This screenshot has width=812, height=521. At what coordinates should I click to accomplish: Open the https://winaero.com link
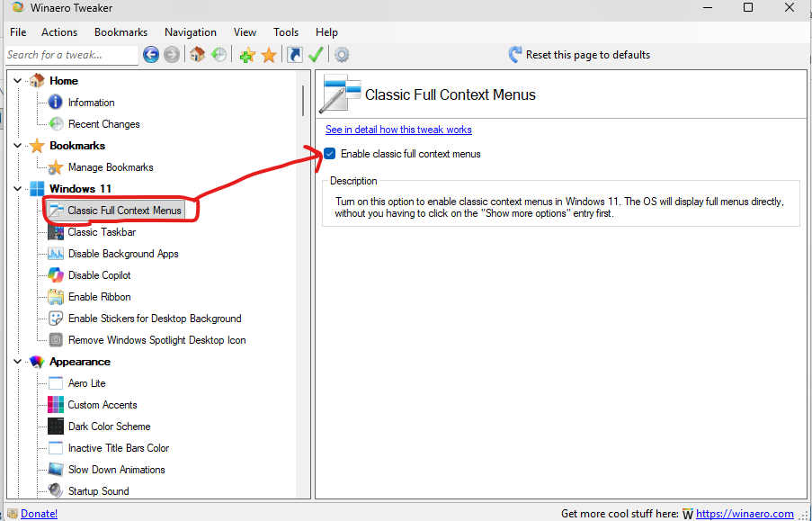coord(745,513)
